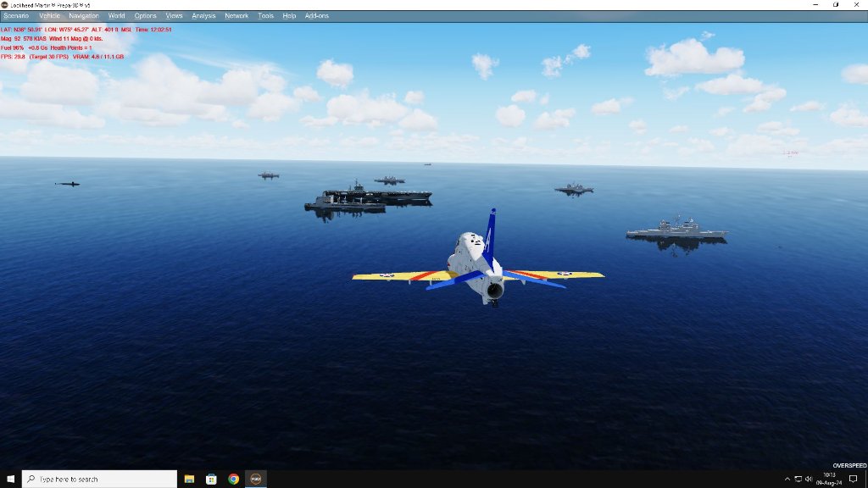Open the Tools menu
This screenshot has width=868, height=488.
[x=265, y=16]
